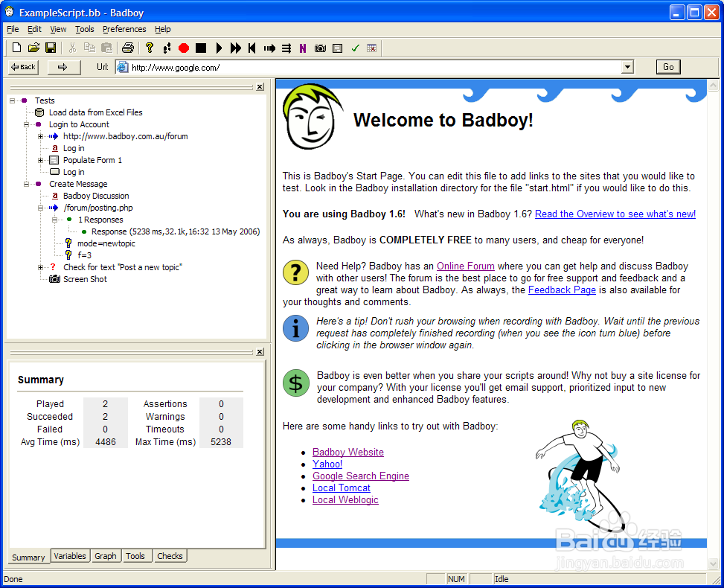The width and height of the screenshot is (724, 588).
Task: Click the Play All double arrow
Action: 235,48
